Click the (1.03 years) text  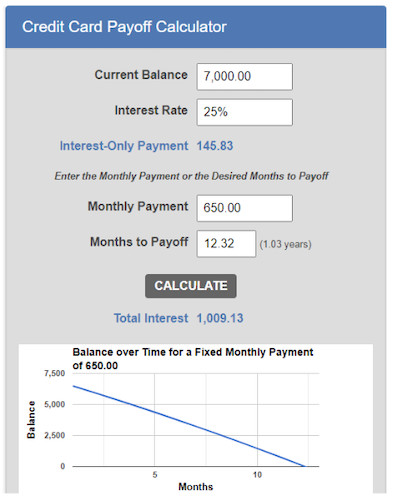(286, 244)
